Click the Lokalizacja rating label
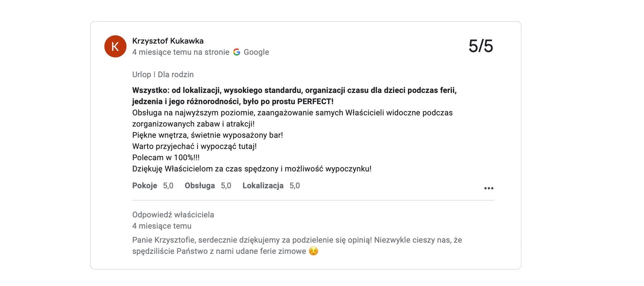This screenshot has width=644, height=286. pyautogui.click(x=263, y=186)
